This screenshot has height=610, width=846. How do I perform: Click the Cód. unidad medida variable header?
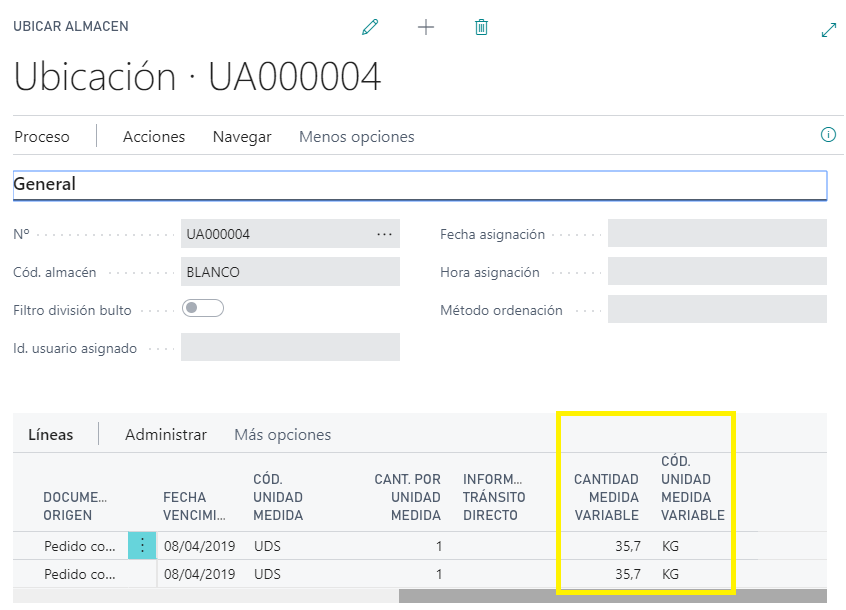693,488
